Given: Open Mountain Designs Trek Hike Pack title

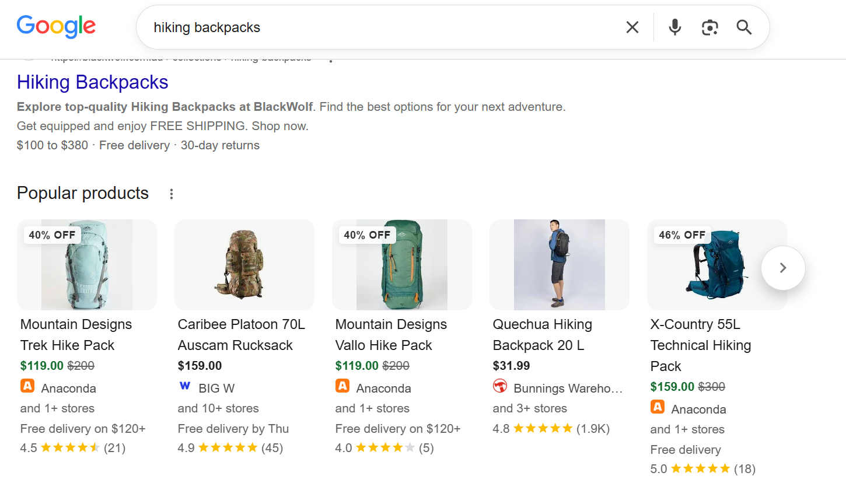Looking at the screenshot, I should [x=76, y=335].
